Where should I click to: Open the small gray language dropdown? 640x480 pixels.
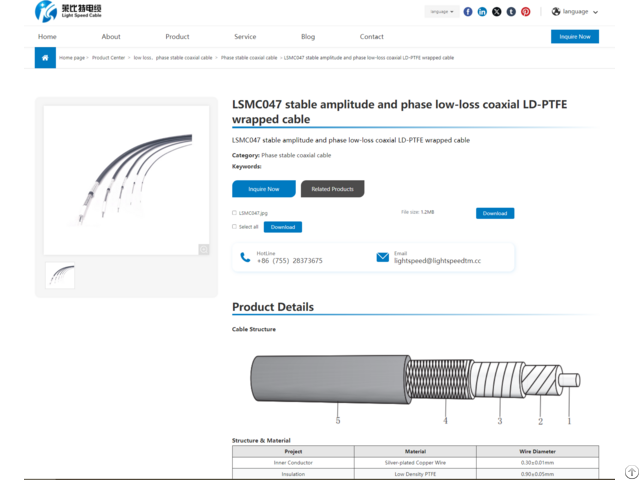point(442,12)
